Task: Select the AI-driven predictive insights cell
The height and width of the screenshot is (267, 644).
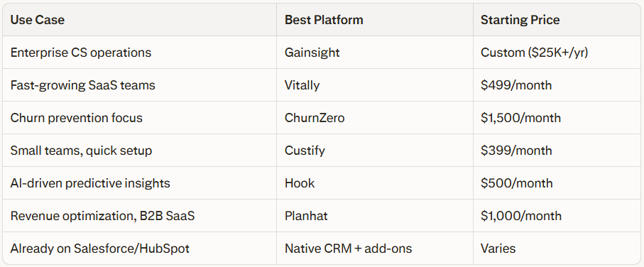Action: click(x=139, y=182)
